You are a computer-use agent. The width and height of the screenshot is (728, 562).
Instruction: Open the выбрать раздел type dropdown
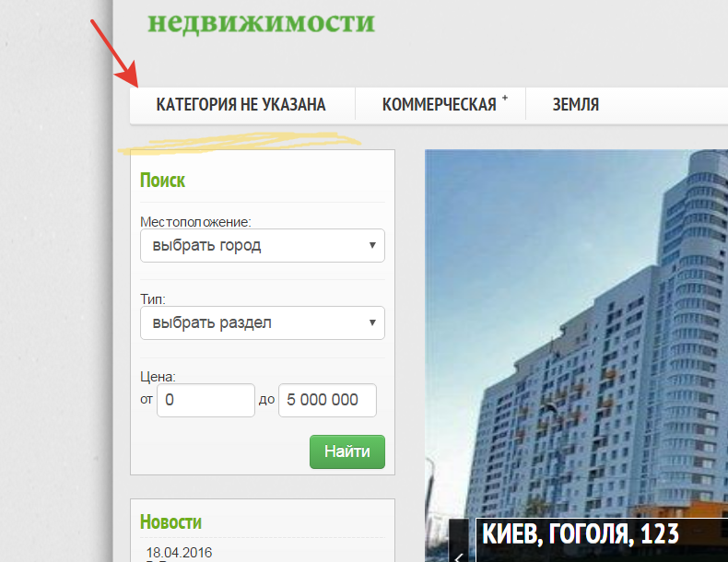coord(263,323)
